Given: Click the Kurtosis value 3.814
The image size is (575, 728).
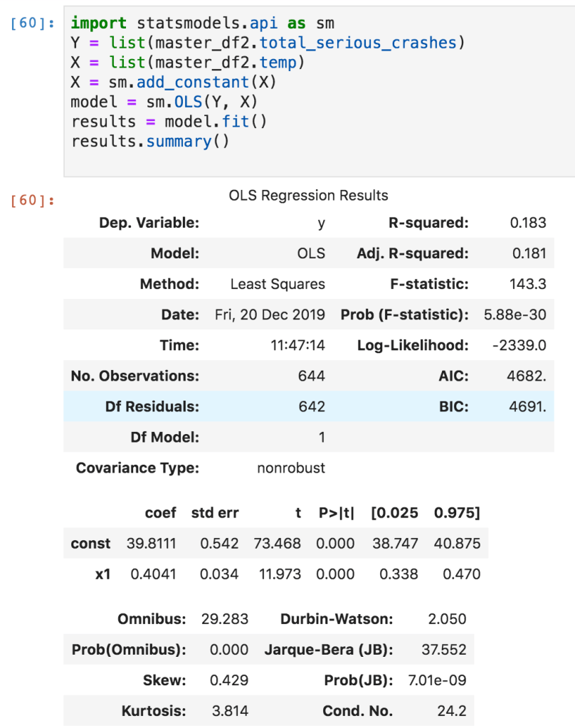Looking at the screenshot, I should pyautogui.click(x=231, y=712).
